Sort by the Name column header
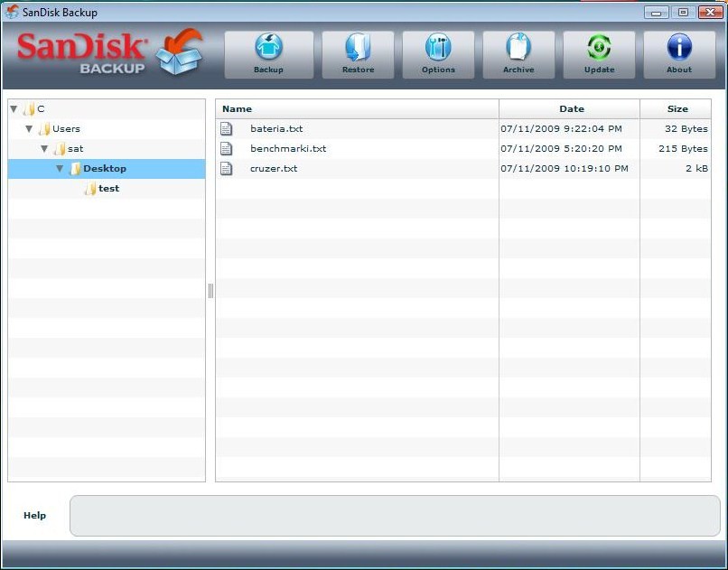728x570 pixels. [x=357, y=108]
